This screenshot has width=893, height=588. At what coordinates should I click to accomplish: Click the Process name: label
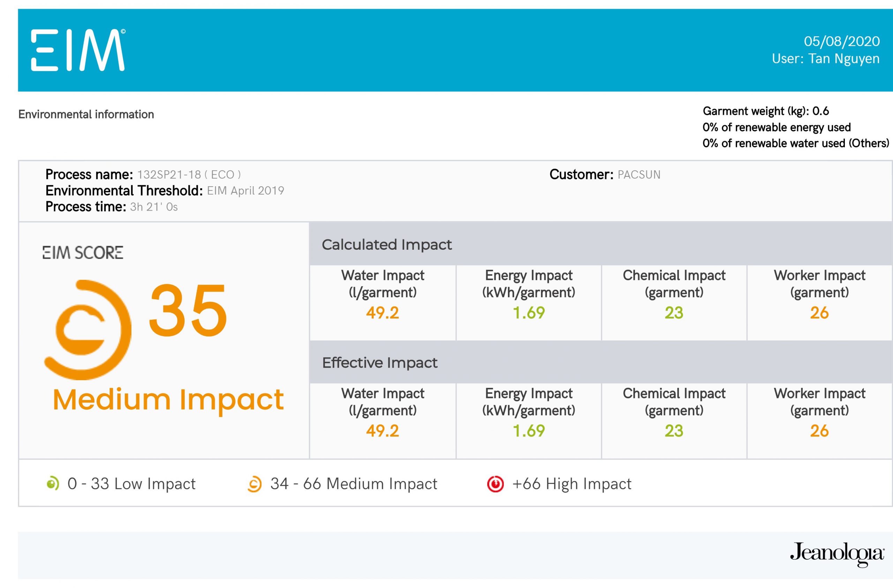point(89,175)
